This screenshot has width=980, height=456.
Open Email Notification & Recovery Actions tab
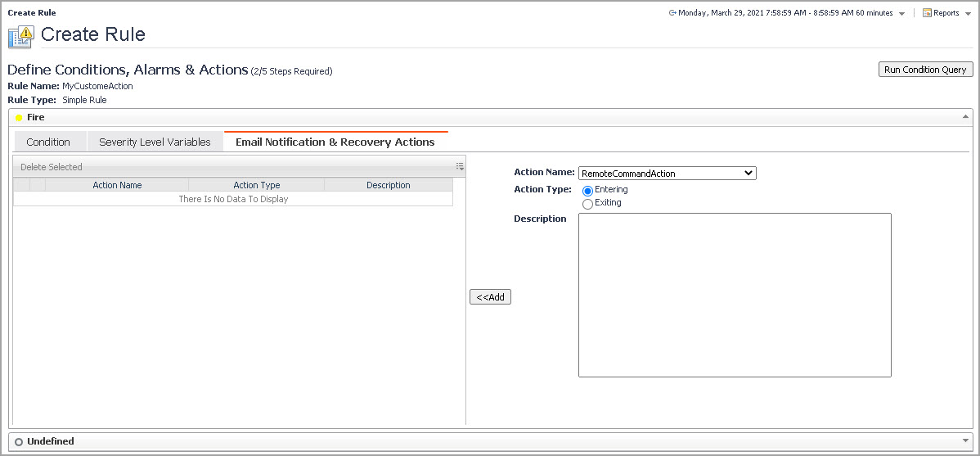335,142
